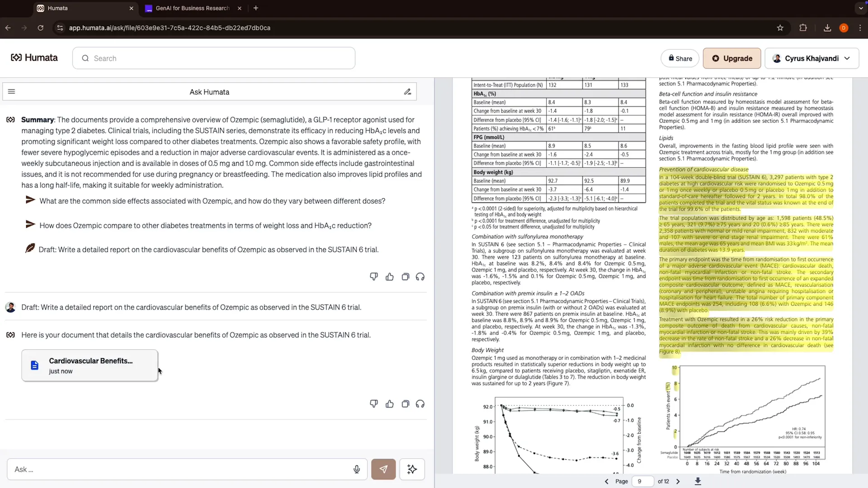Copy the Summary response text
This screenshot has height=488, width=868.
tap(406, 277)
